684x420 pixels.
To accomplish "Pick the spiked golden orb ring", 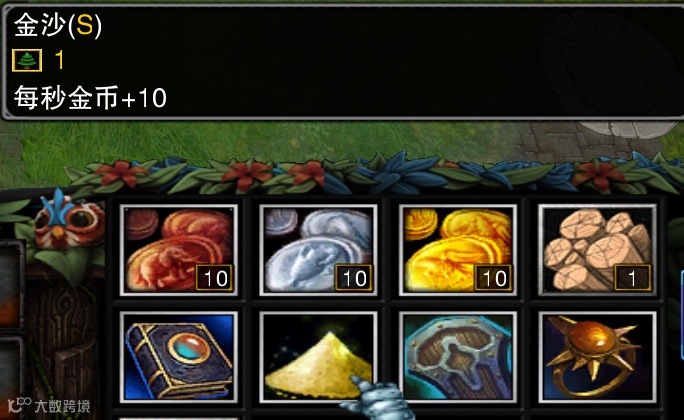I will point(598,357).
